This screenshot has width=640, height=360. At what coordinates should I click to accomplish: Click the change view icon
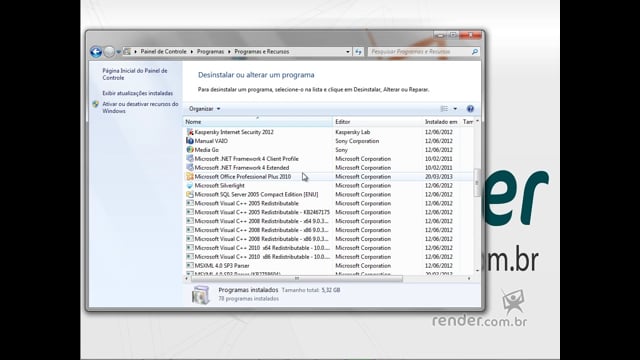point(444,109)
